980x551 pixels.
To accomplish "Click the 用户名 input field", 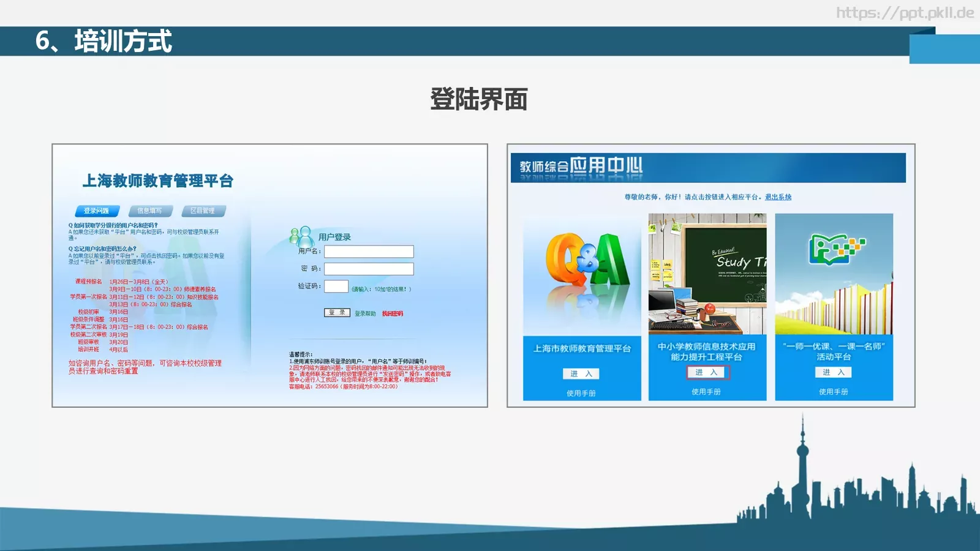I will [x=369, y=252].
